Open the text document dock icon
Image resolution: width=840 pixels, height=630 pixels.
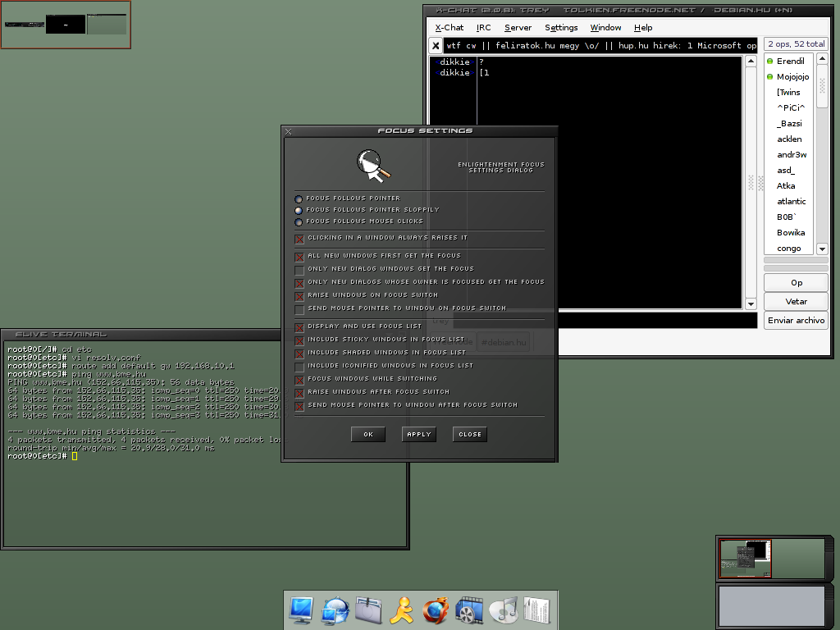click(536, 610)
